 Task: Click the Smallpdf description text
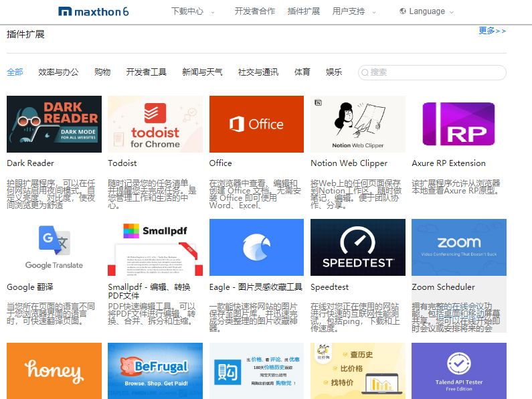(152, 314)
